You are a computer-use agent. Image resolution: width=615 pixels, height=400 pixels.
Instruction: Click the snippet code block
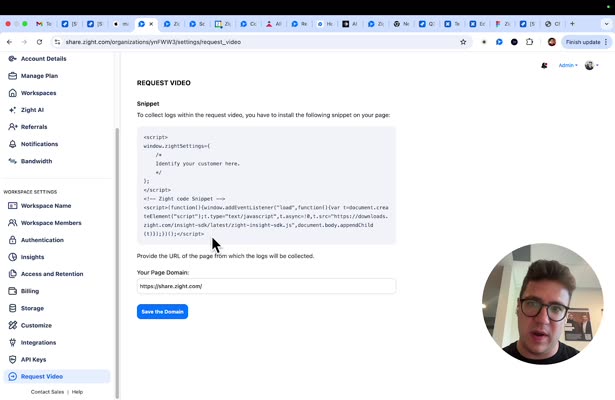tap(266, 185)
